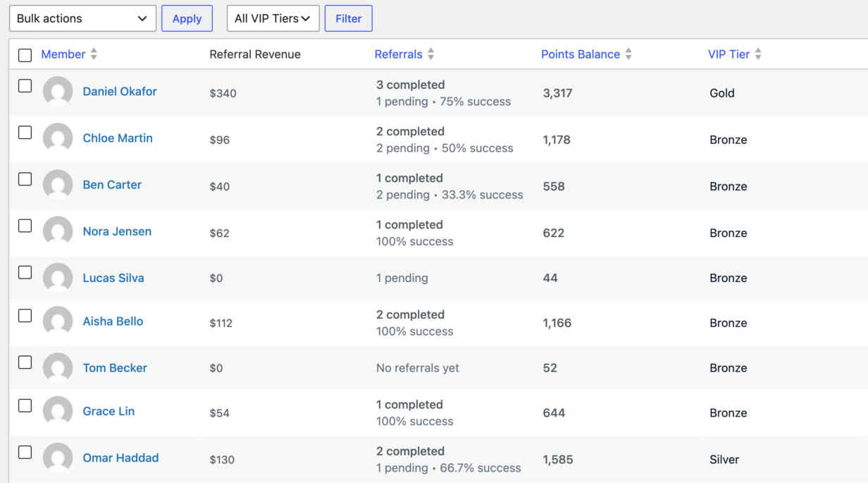868x483 pixels.
Task: Click Lucas Silva's avatar icon
Action: (x=58, y=279)
